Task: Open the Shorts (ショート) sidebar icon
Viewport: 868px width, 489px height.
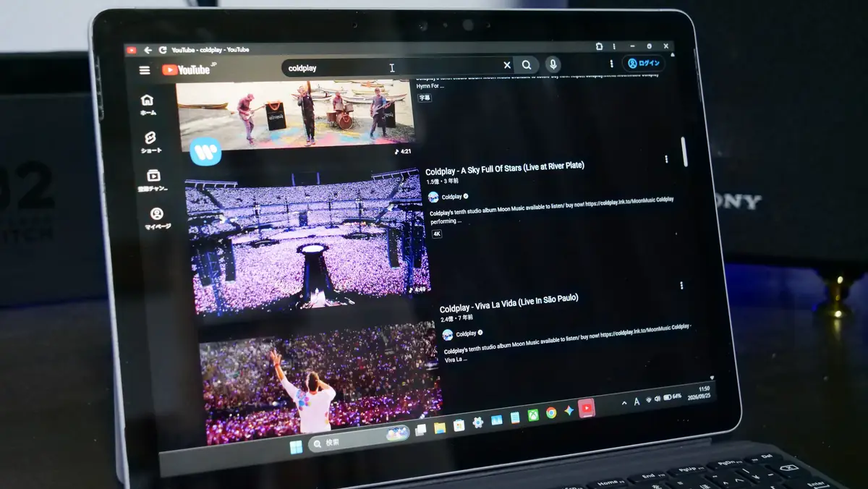Action: (151, 143)
